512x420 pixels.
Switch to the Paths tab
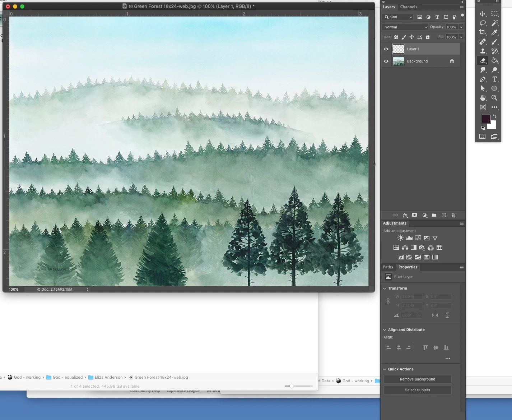[388, 267]
